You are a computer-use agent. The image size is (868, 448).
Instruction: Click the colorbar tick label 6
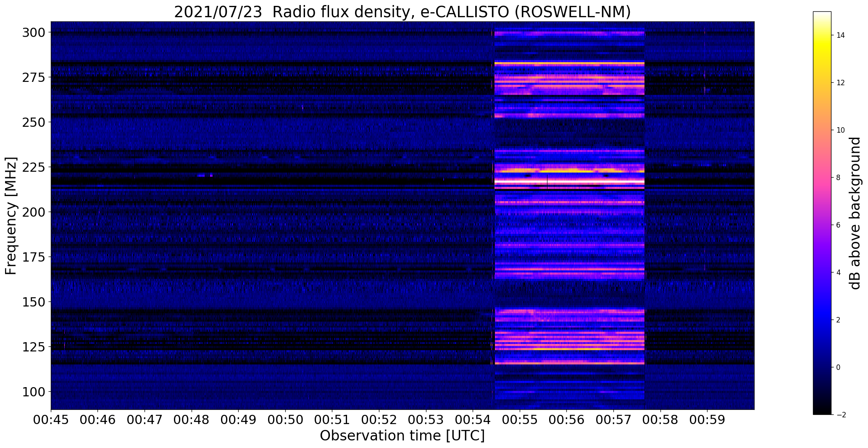click(838, 225)
